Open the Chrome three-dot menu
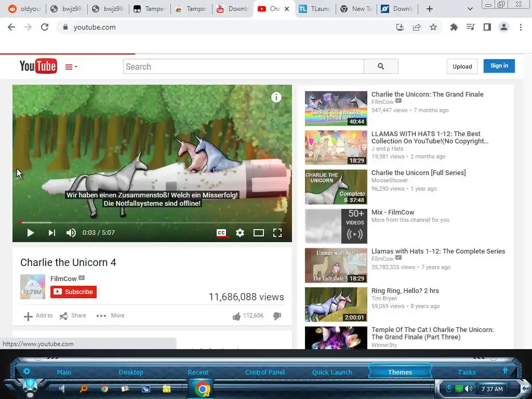 (x=521, y=27)
